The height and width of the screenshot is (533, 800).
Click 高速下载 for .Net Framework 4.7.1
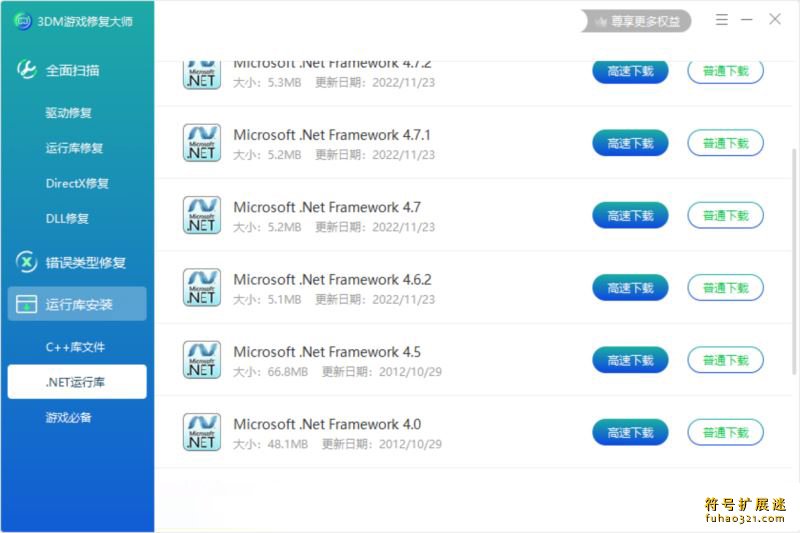630,143
